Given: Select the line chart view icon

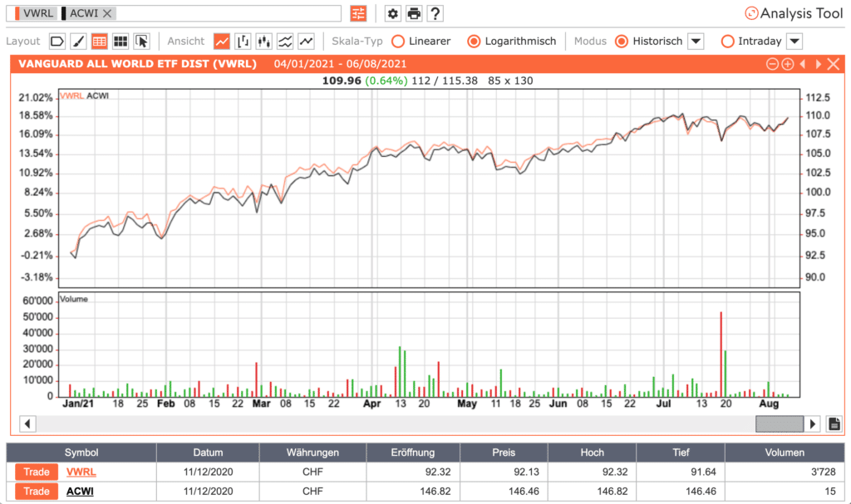Looking at the screenshot, I should [223, 41].
